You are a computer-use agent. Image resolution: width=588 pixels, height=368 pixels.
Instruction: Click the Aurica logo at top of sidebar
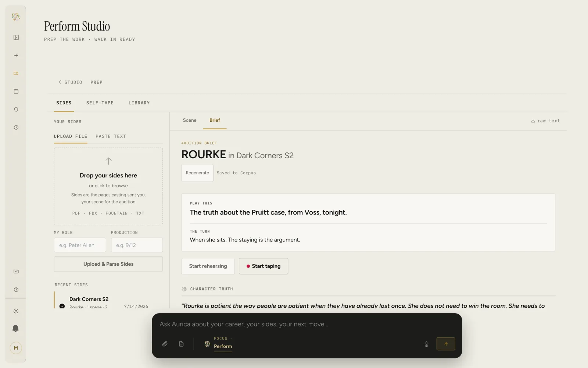(16, 17)
